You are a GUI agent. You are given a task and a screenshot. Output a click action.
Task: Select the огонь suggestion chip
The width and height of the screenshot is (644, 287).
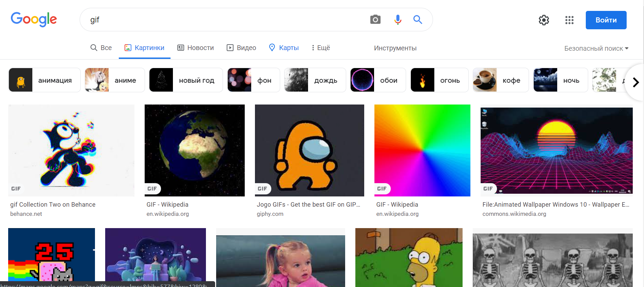(x=439, y=80)
